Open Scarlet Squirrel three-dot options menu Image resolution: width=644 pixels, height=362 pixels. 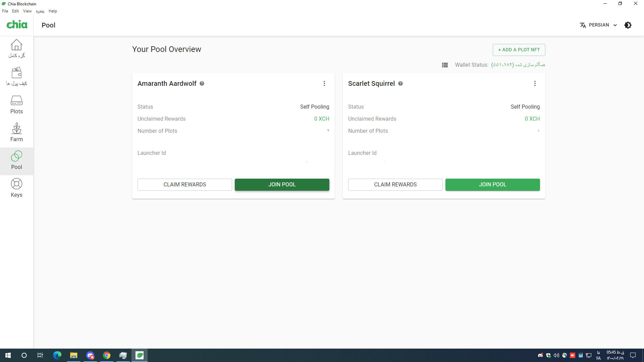click(535, 83)
